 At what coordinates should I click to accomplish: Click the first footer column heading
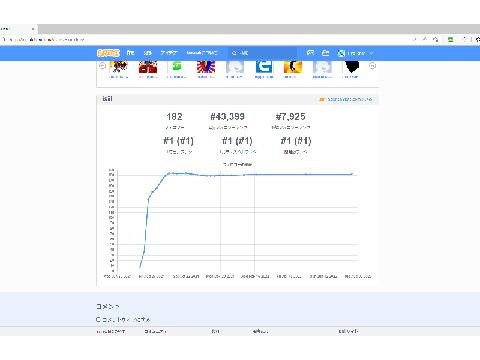click(x=111, y=331)
